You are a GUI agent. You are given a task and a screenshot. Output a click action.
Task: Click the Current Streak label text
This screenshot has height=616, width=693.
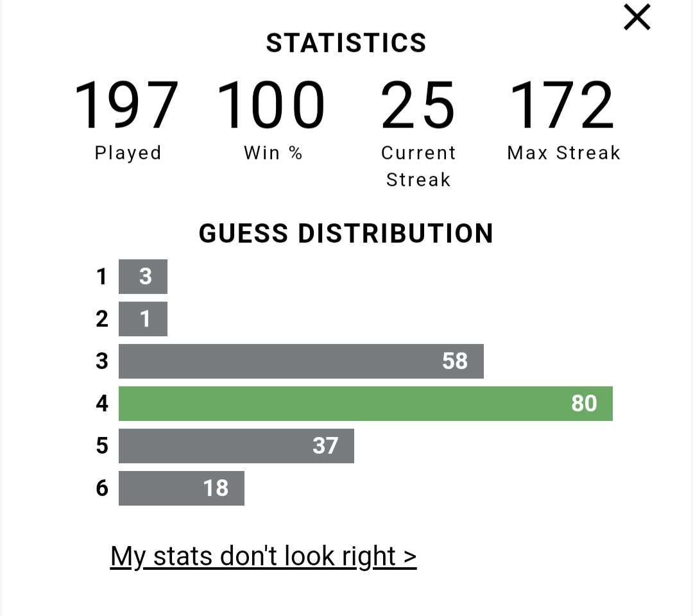[x=418, y=166]
